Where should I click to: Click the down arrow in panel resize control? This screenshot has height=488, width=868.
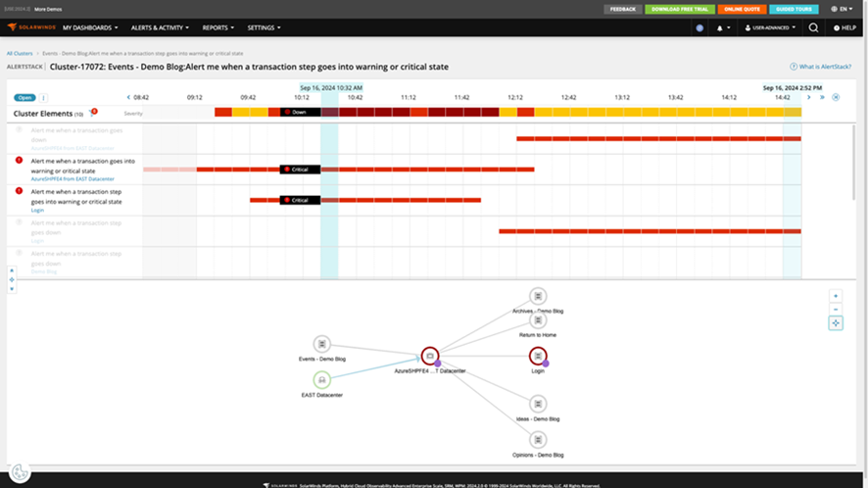click(12, 289)
